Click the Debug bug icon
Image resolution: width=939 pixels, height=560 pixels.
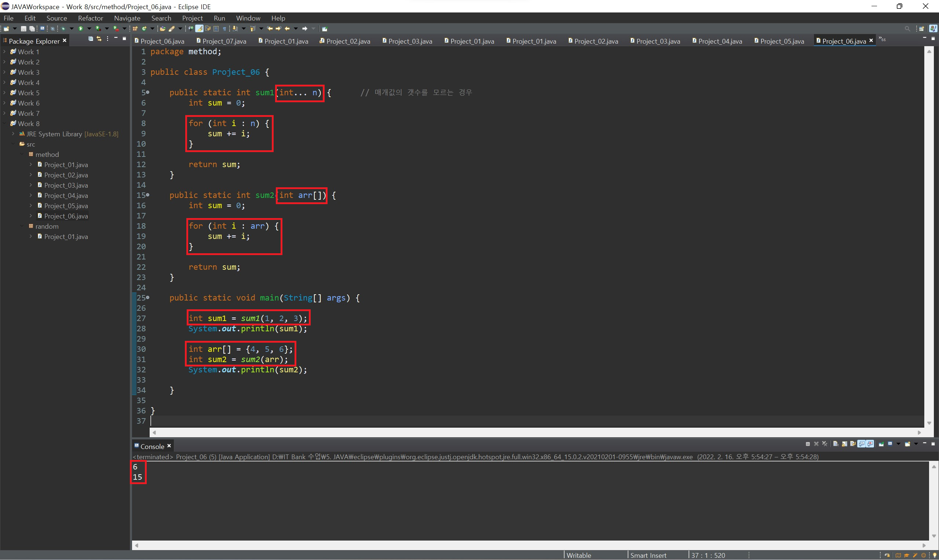[x=63, y=29]
